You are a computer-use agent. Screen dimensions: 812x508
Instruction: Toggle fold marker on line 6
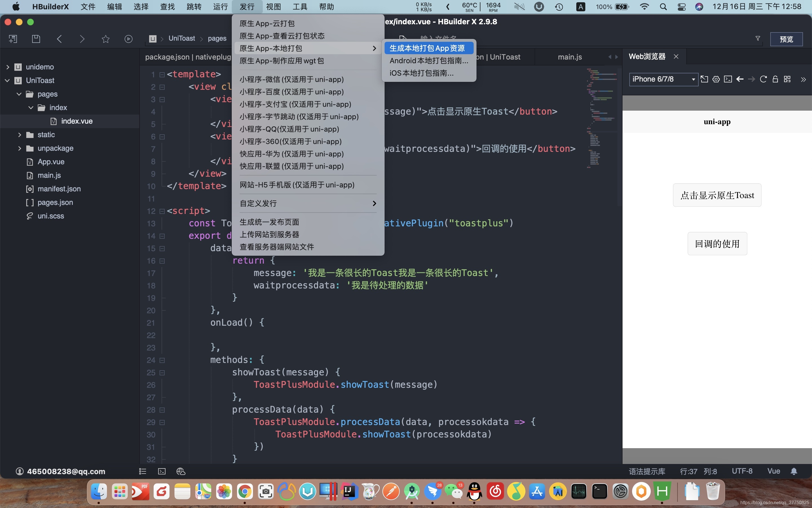162,137
